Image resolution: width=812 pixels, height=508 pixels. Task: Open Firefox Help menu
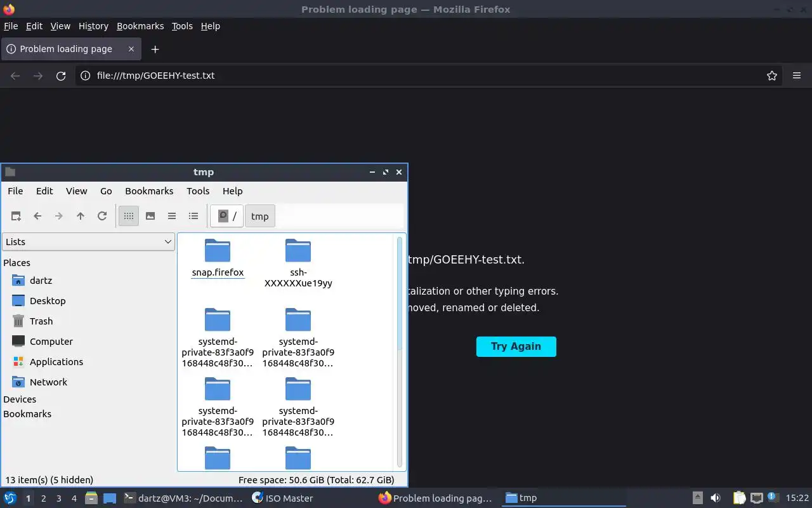[211, 26]
